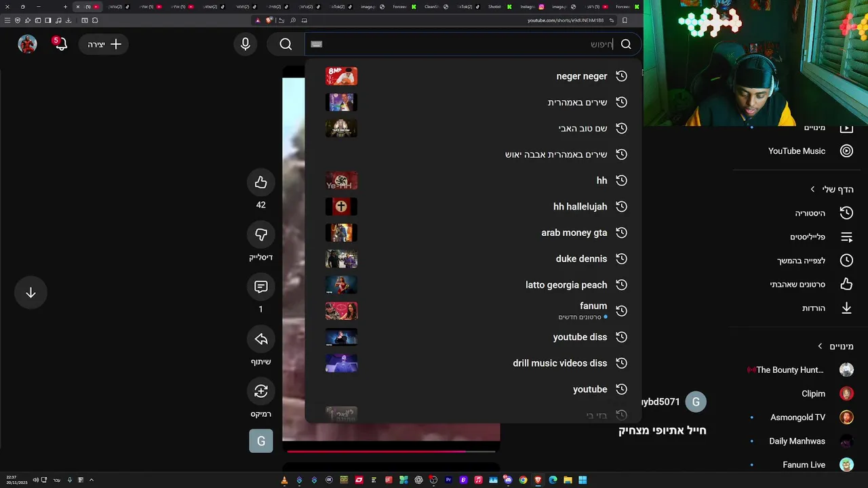Show hidden system tray icons chevron
Viewport: 868px width, 488px height.
[91, 480]
